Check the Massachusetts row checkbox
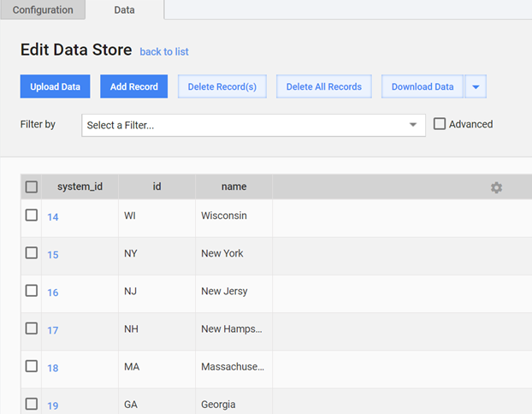This screenshot has height=414, width=532. click(32, 366)
